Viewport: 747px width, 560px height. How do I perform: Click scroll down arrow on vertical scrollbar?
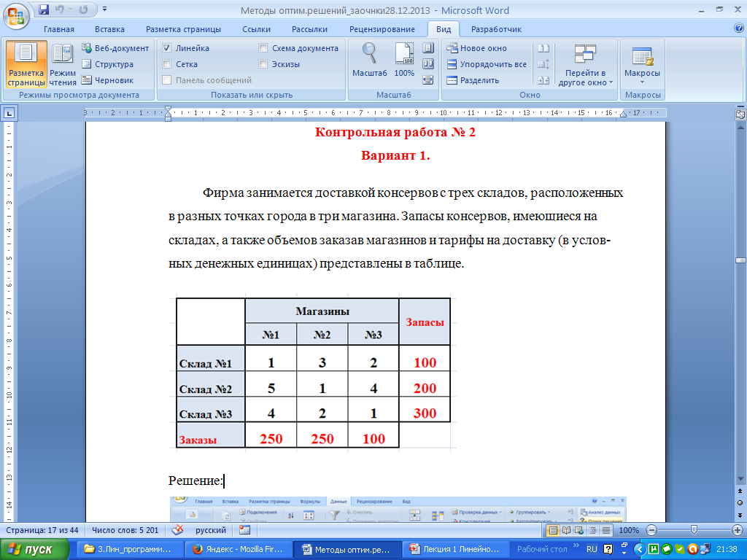[740, 479]
